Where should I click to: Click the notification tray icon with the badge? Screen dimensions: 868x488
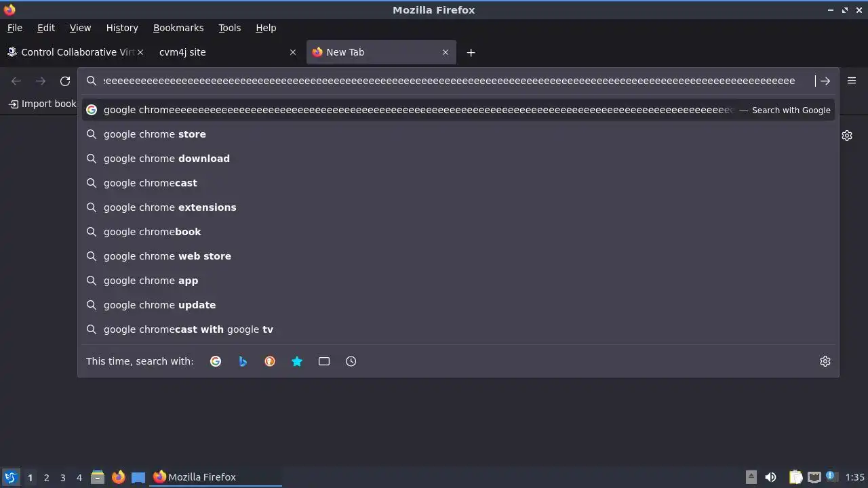[832, 477]
